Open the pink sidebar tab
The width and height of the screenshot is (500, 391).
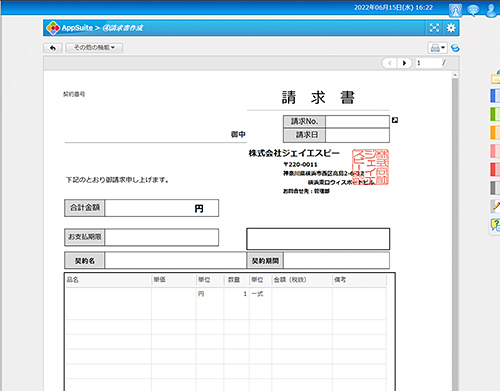[x=495, y=151]
